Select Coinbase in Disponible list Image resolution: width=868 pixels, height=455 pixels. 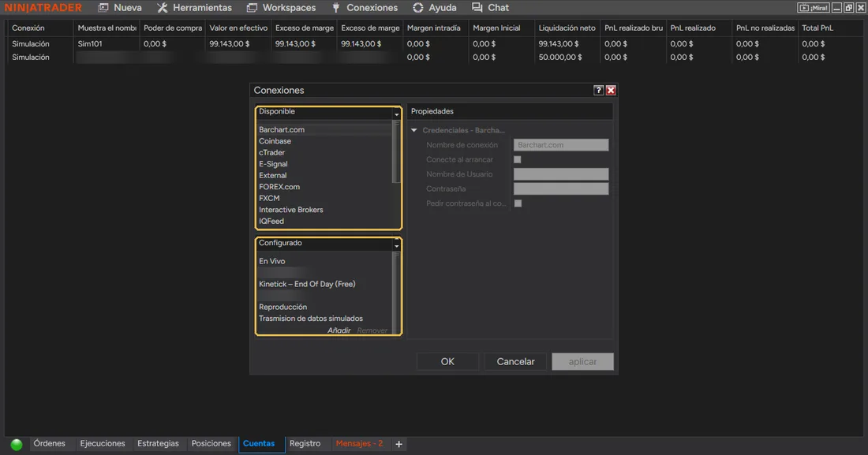point(325,141)
